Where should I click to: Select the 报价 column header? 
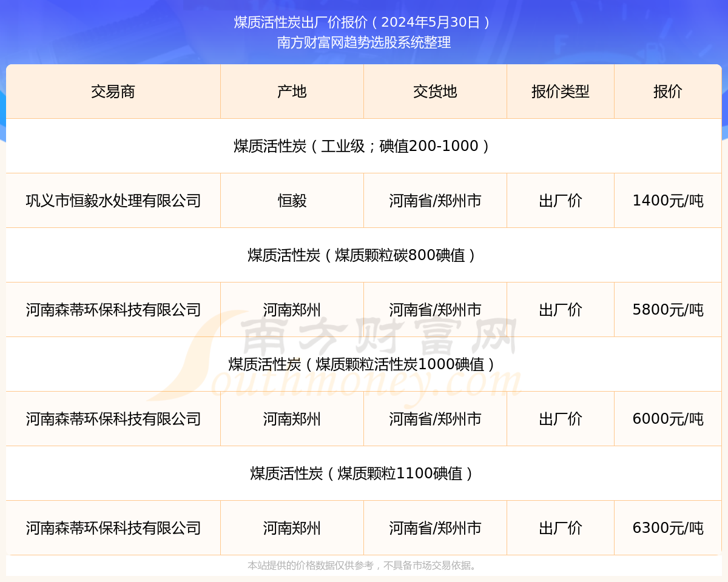tap(668, 92)
